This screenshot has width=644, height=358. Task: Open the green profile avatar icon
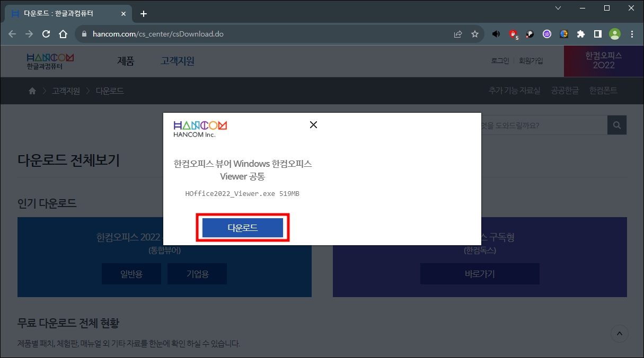point(614,34)
